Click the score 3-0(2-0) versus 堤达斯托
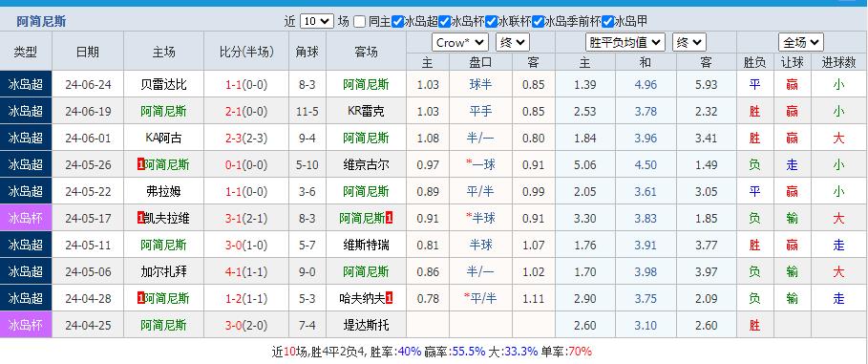This screenshot has width=868, height=364. (x=246, y=325)
